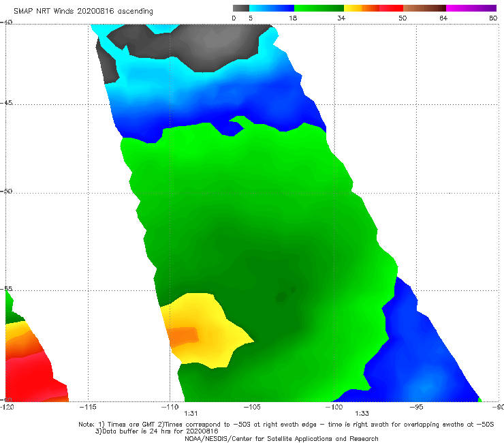
Task: Click the latitude label '-55'
Action: click(x=6, y=288)
